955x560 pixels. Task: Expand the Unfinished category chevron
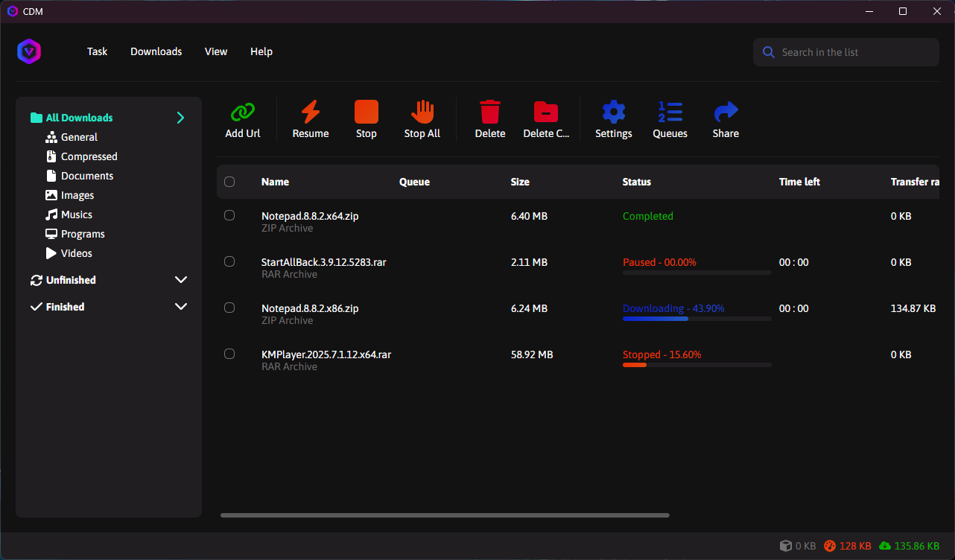pos(180,280)
